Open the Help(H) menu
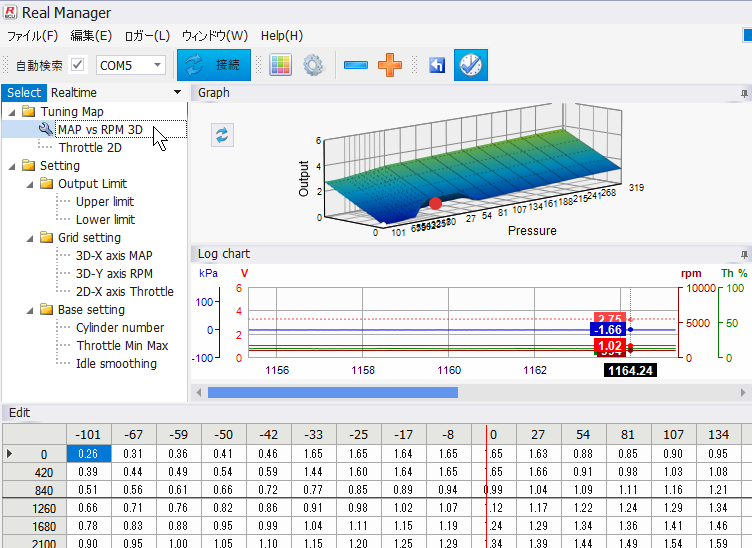The image size is (752, 548). (282, 36)
